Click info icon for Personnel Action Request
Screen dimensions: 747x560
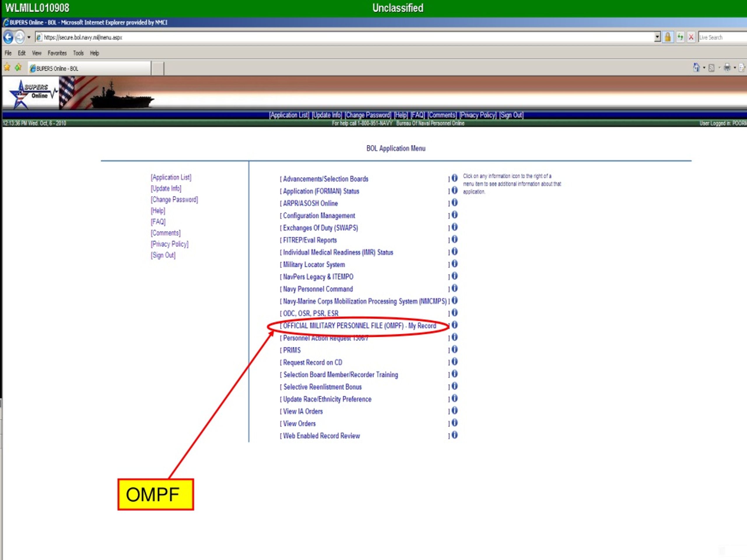tap(455, 337)
